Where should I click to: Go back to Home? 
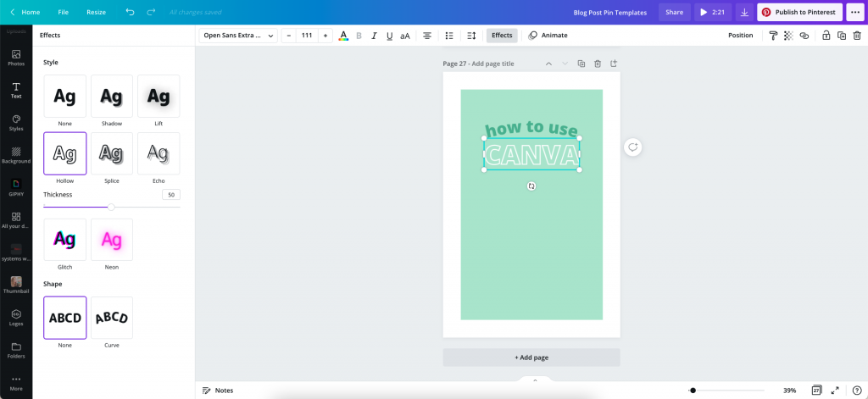(25, 12)
